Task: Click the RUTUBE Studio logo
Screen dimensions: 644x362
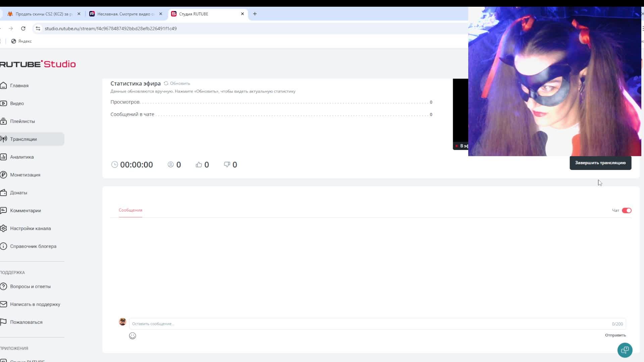Action: [x=38, y=64]
